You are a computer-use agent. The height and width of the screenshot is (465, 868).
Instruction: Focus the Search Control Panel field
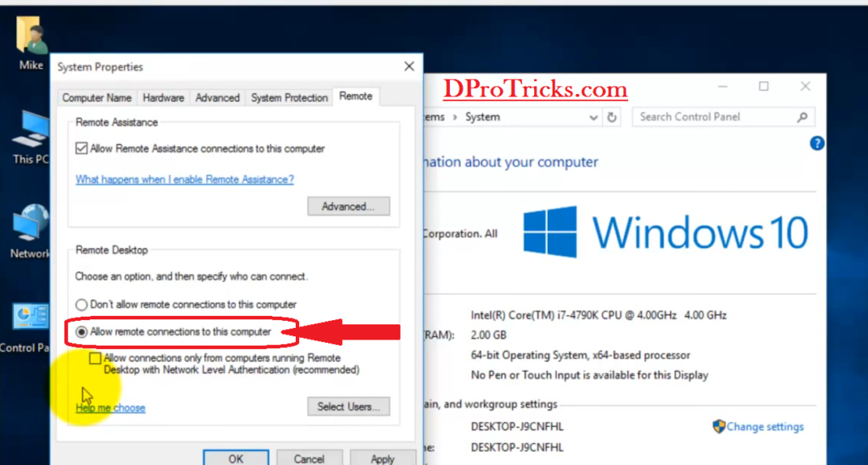723,117
